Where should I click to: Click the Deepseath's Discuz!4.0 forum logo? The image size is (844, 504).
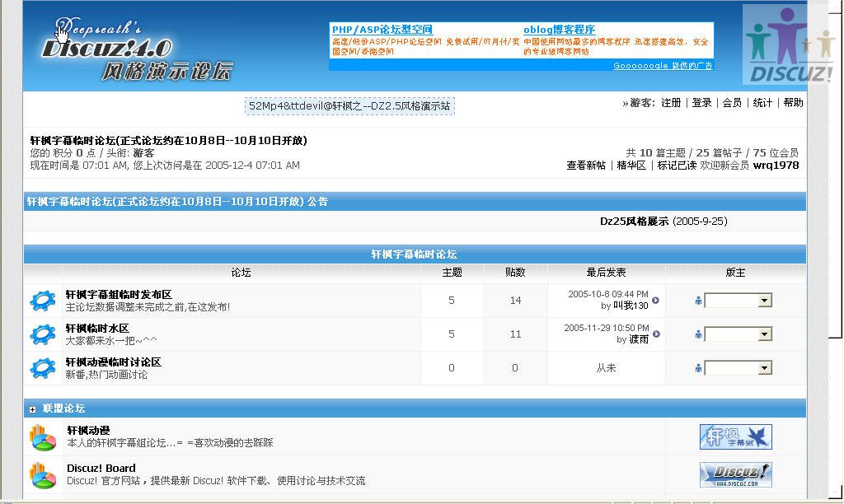click(138, 49)
